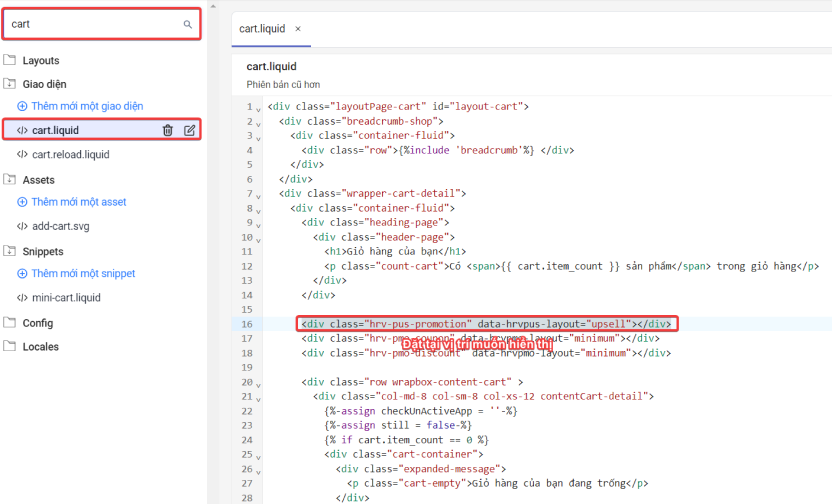Viewport: 832px width, 504px height.
Task: Click into the cart search field
Action: [x=90, y=24]
